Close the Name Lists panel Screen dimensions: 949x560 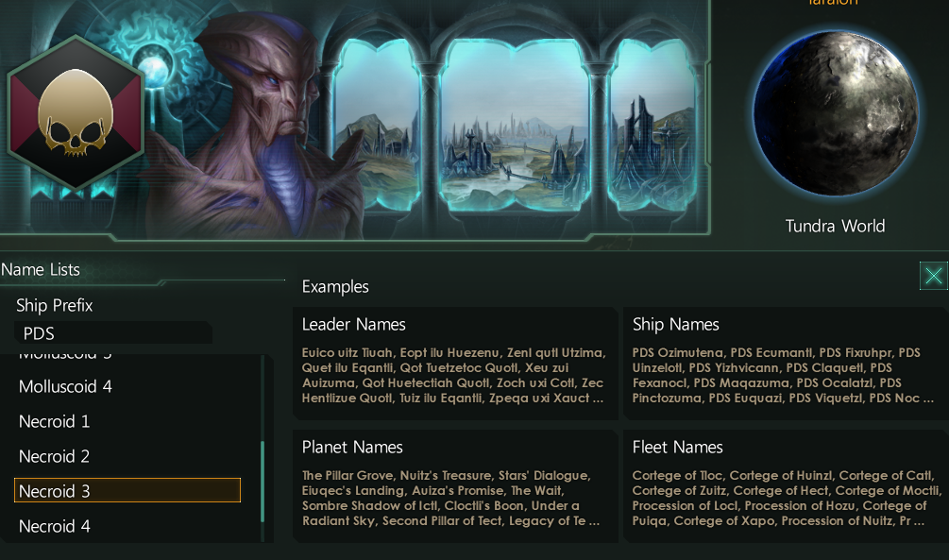coord(933,275)
